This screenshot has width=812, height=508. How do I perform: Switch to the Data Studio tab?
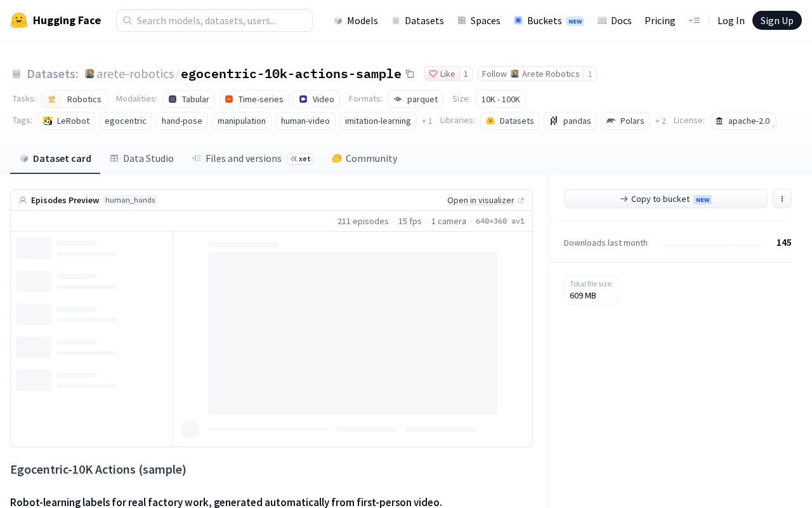(x=141, y=158)
